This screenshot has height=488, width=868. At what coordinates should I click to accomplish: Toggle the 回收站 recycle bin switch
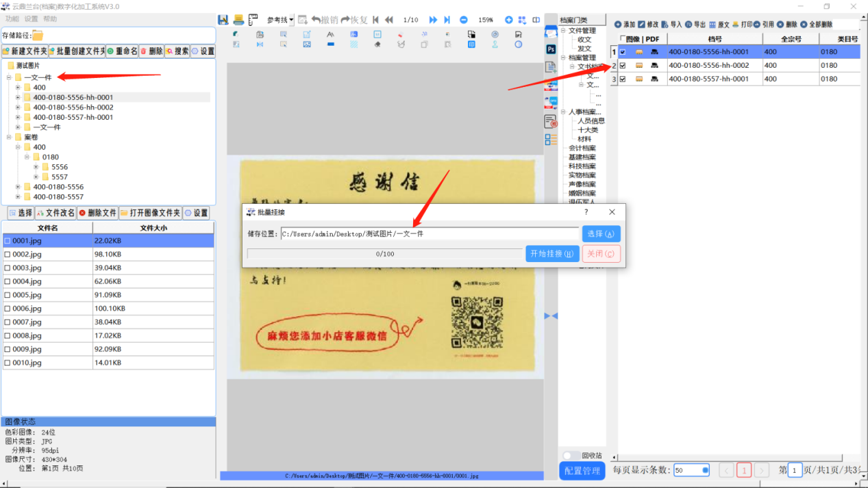[568, 455]
